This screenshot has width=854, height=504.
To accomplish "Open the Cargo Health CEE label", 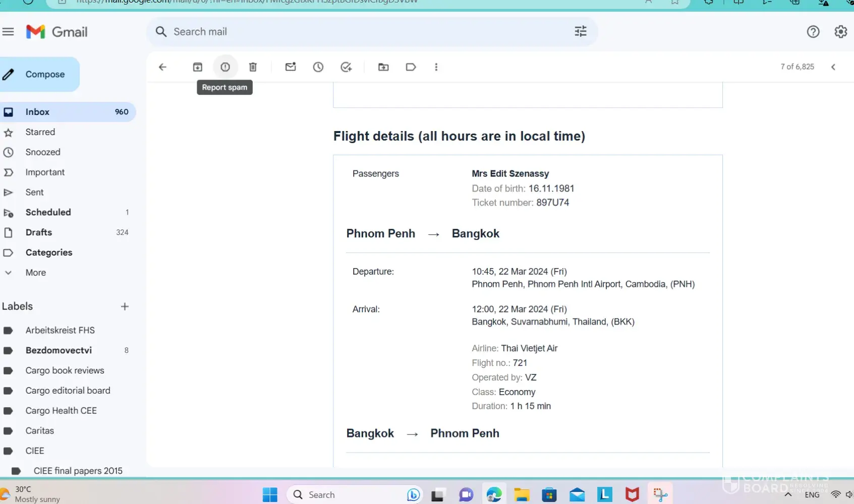I will (67, 411).
